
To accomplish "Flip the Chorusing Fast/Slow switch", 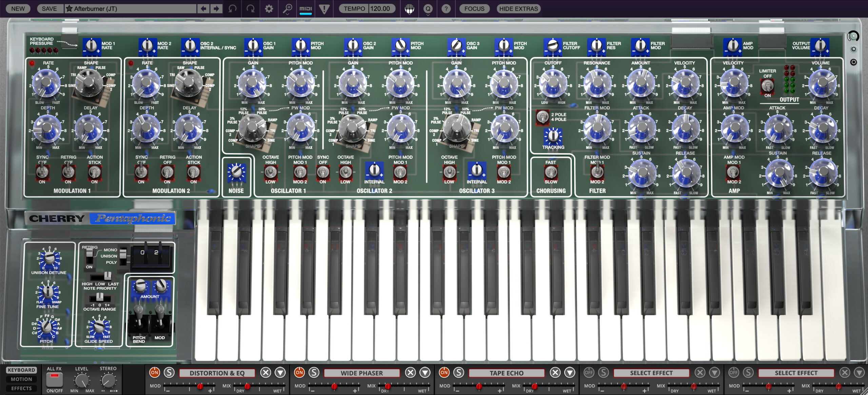I will pos(551,172).
